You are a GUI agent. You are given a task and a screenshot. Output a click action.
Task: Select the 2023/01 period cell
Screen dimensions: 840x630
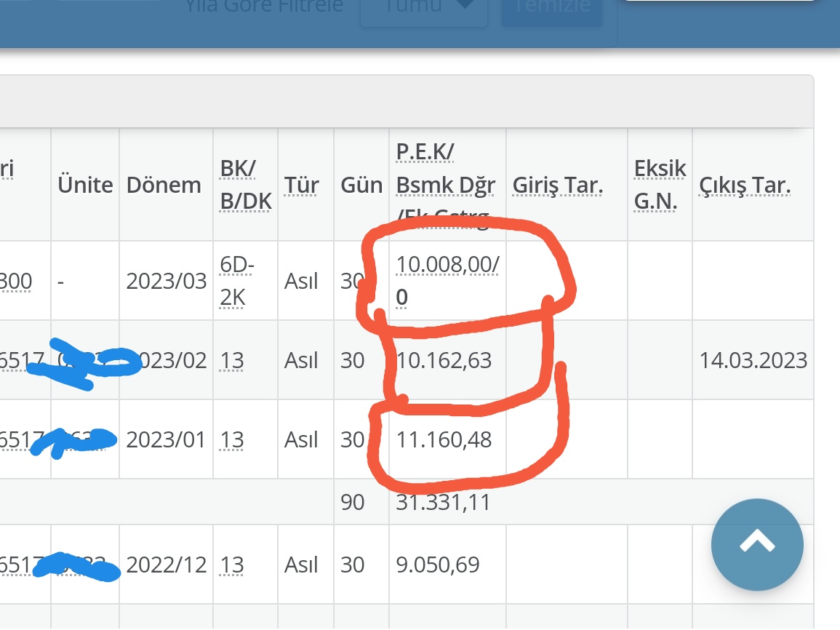tap(166, 440)
